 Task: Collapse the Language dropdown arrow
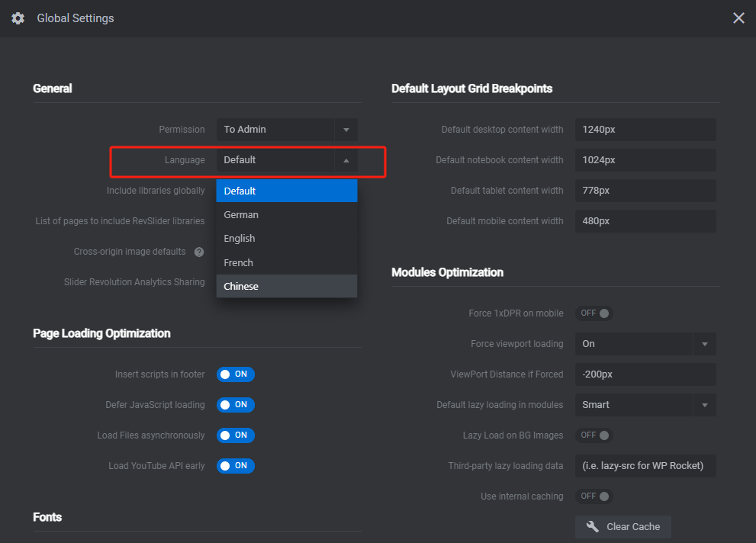pos(346,160)
